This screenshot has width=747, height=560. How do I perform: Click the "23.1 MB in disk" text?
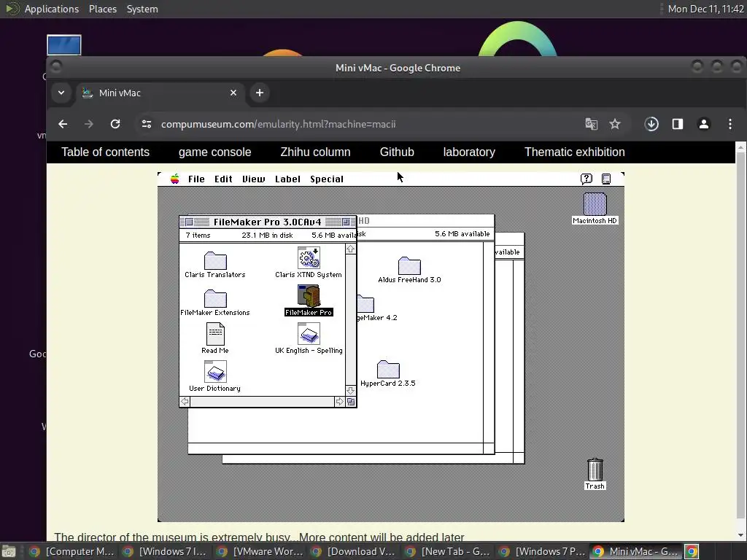(267, 236)
